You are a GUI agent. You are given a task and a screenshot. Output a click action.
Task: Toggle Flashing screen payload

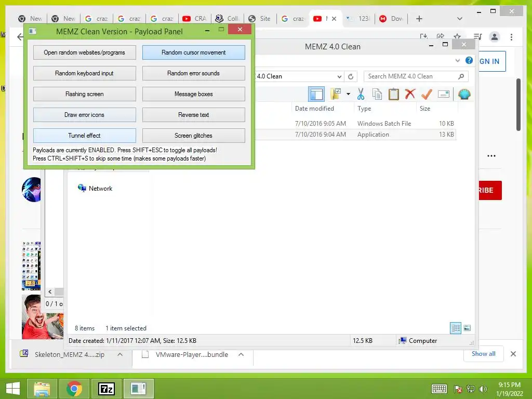pyautogui.click(x=85, y=94)
